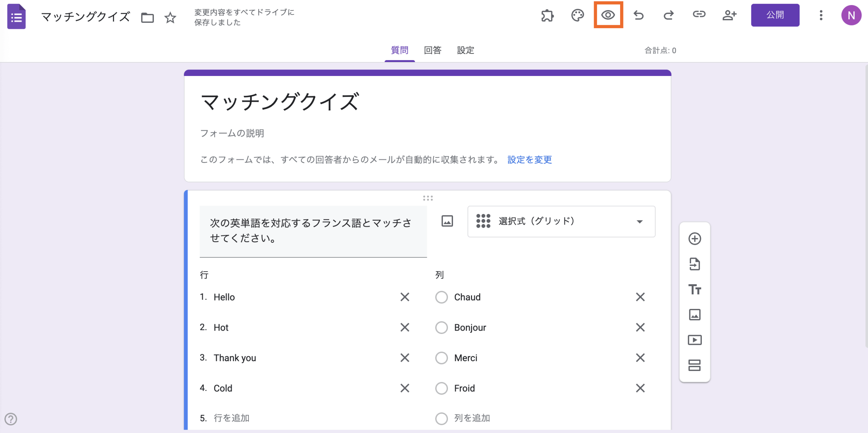Add collaborators via the person icon
The height and width of the screenshot is (433, 868).
730,15
